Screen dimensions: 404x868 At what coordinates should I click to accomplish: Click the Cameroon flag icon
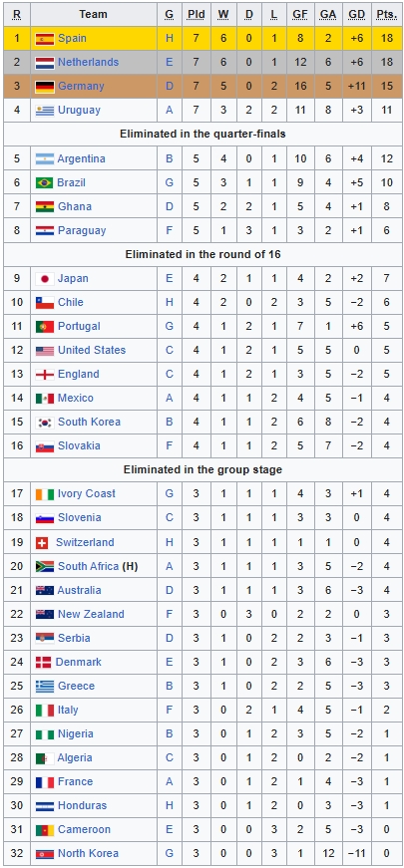[x=44, y=829]
